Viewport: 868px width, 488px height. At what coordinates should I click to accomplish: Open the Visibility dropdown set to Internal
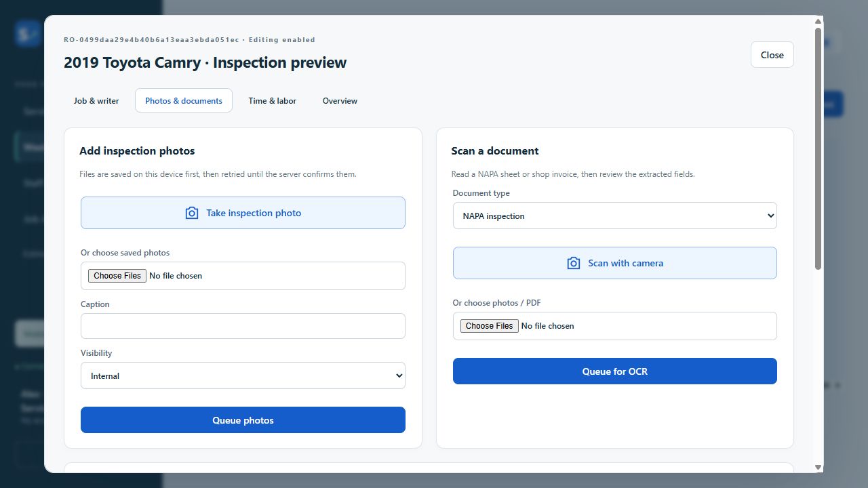(x=243, y=375)
